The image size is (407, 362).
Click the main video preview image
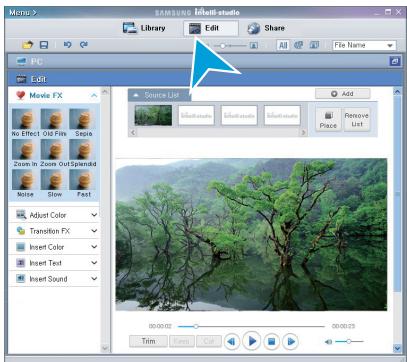coord(251,235)
